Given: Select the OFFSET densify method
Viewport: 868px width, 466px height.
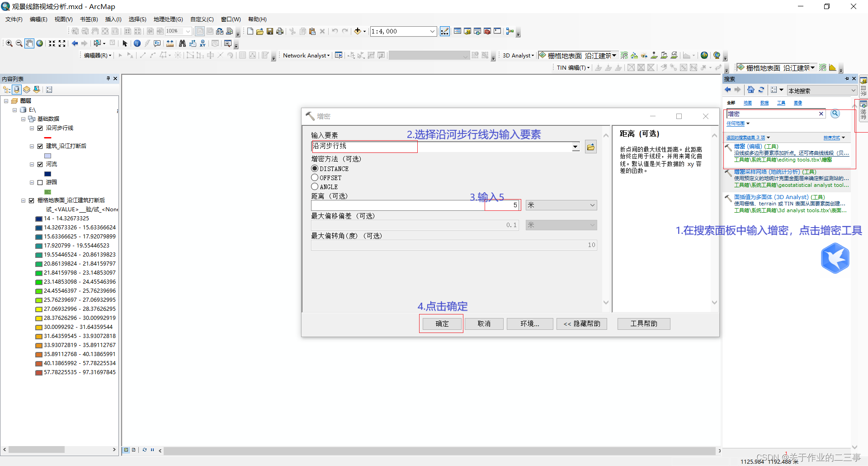Looking at the screenshot, I should pyautogui.click(x=315, y=177).
